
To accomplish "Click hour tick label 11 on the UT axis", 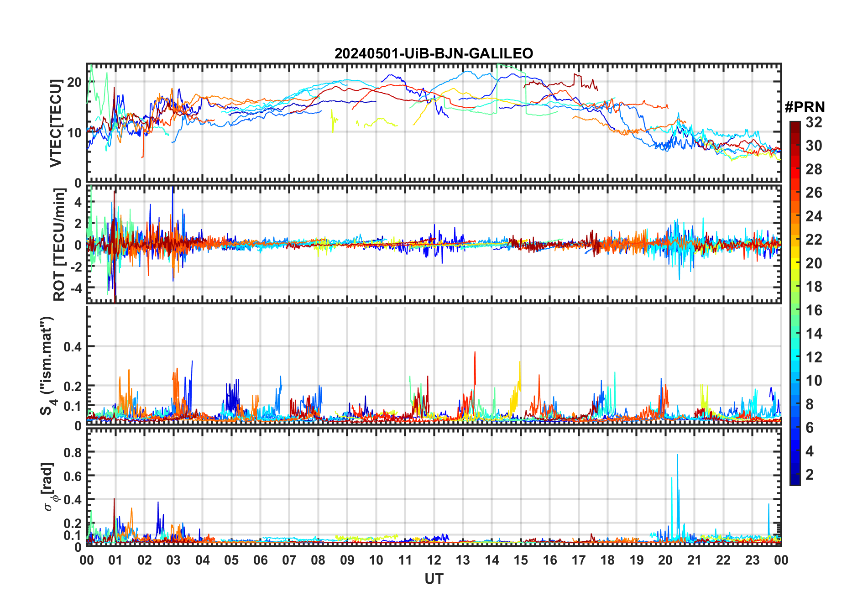I will pyautogui.click(x=405, y=560).
